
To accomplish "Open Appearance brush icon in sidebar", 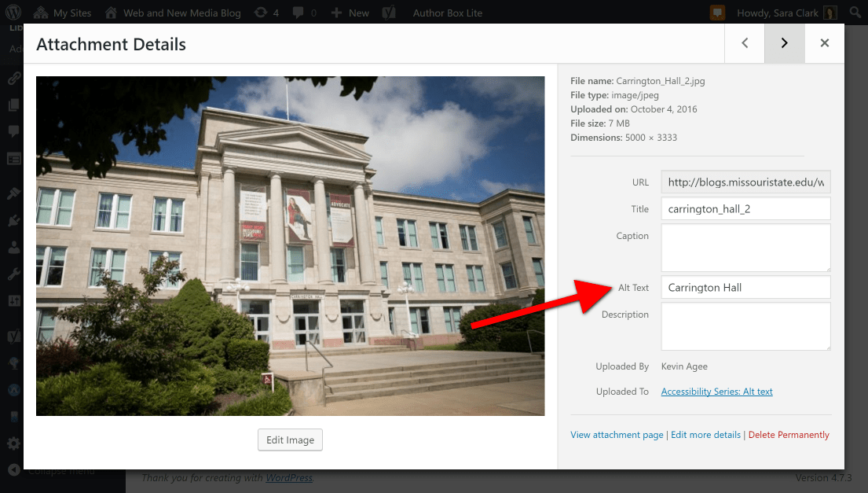I will click(x=14, y=193).
